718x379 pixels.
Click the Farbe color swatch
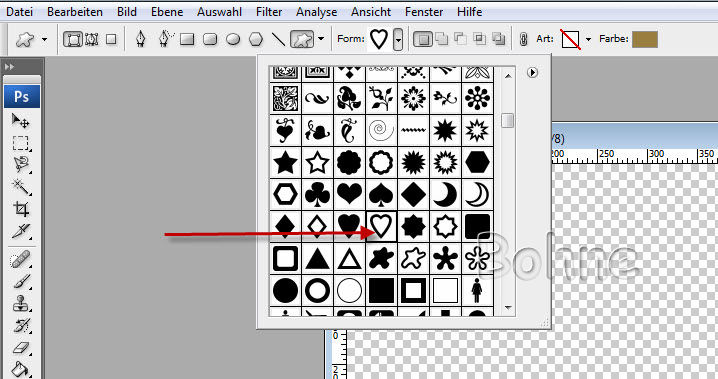[x=645, y=39]
